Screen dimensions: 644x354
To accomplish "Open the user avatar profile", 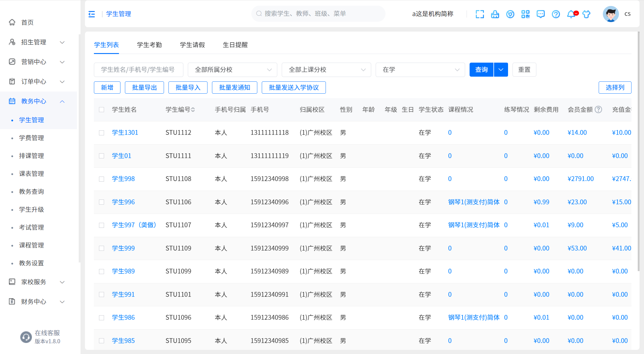I will tap(611, 14).
